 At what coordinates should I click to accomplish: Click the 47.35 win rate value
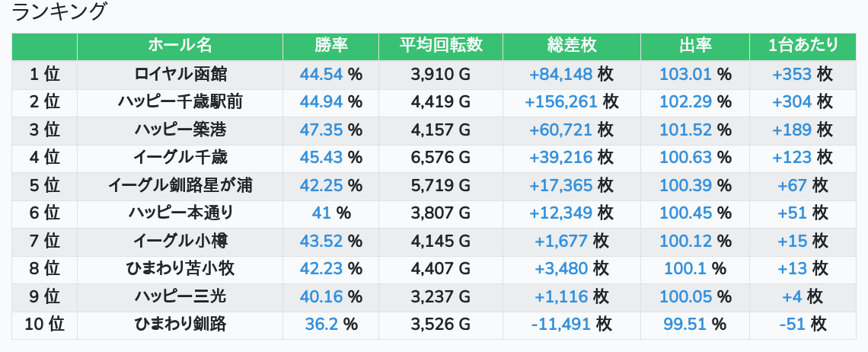pos(321,130)
